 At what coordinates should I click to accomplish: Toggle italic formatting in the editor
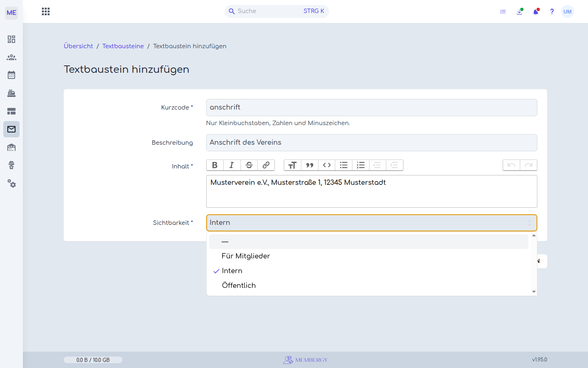(232, 165)
